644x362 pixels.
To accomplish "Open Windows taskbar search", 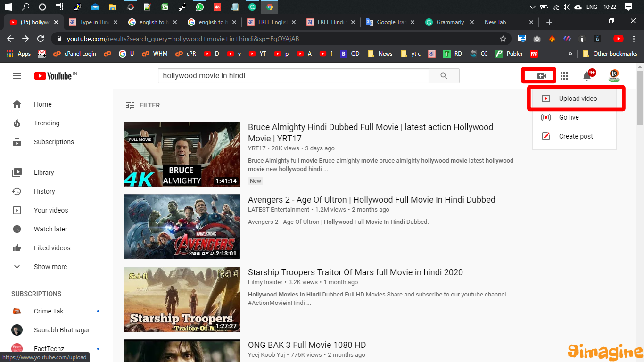I will 25,7.
